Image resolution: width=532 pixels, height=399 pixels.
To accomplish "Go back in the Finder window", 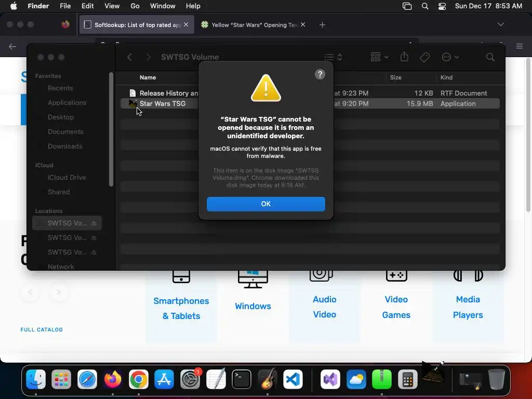I will pos(129,57).
